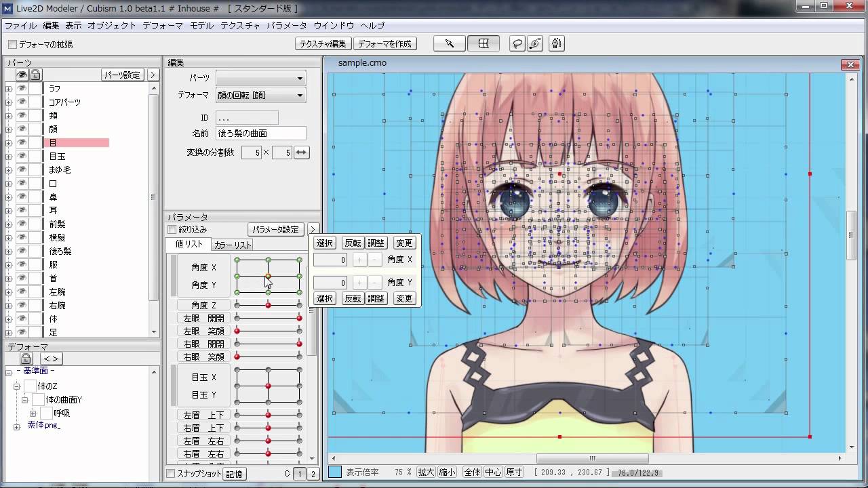The width and height of the screenshot is (868, 488).
Task: Click the 記憶 button
Action: pyautogui.click(x=234, y=474)
